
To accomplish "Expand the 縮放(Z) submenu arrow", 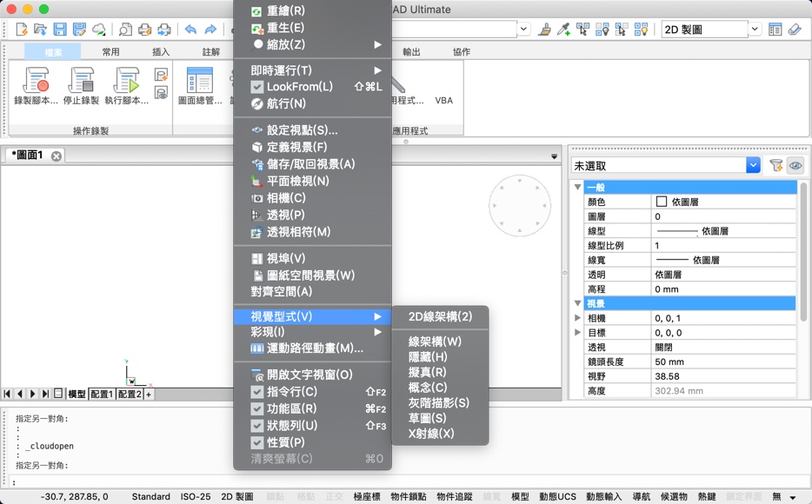I will click(x=376, y=44).
